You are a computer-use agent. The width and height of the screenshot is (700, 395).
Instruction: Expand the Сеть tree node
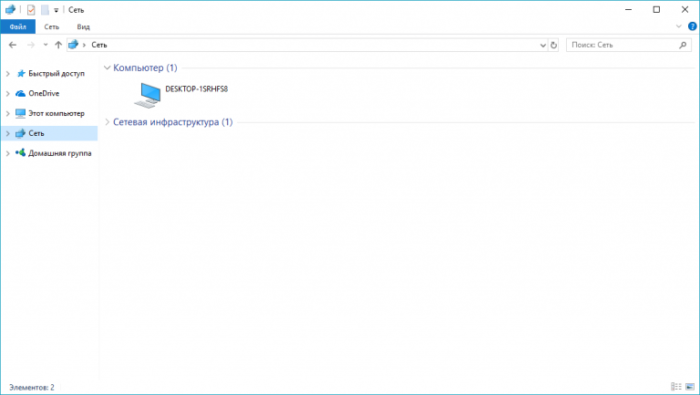[x=8, y=133]
